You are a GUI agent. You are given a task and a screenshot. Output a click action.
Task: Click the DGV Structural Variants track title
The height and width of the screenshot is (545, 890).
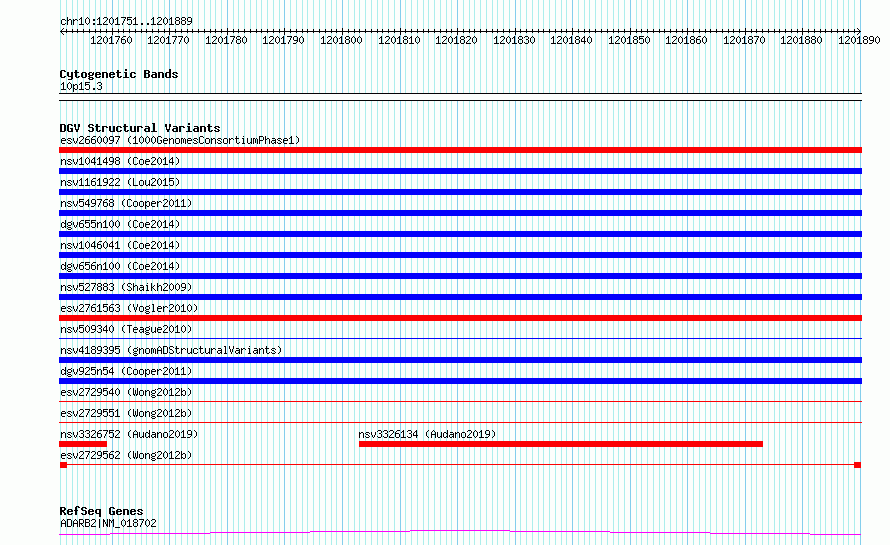140,128
